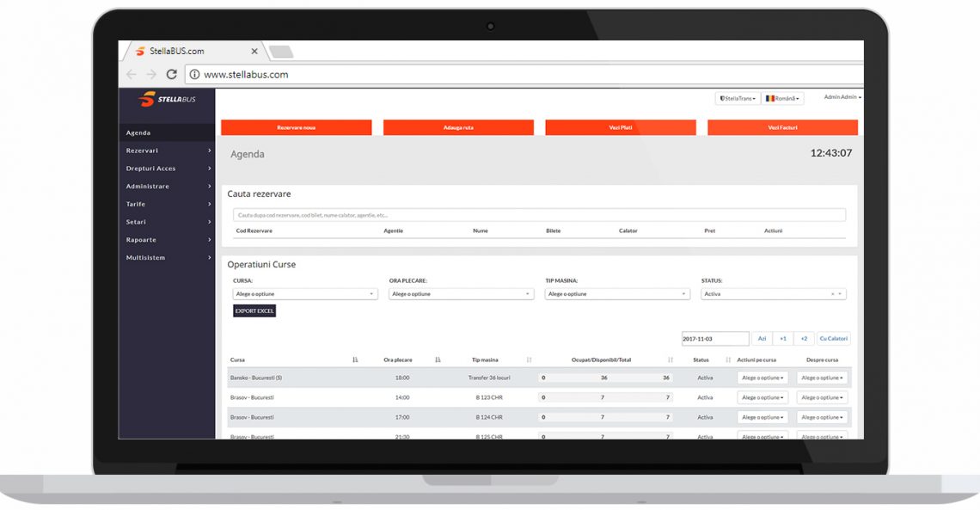Close the StellaBUS.com browser tab
980x510 pixels.
coord(254,52)
